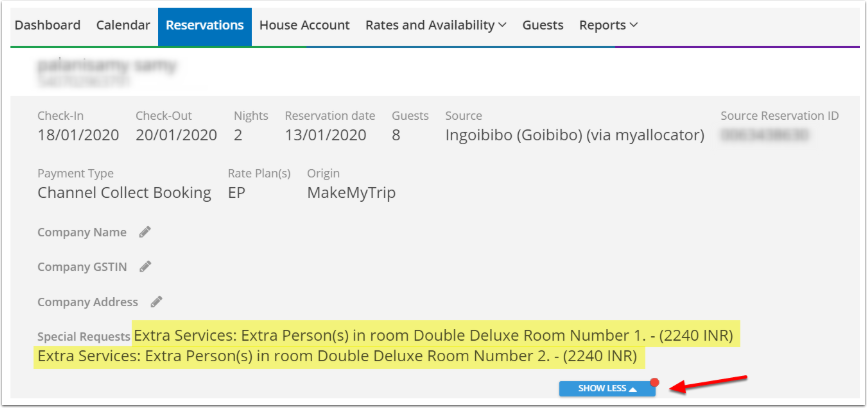Click the blurred Source Reservation ID value
Image resolution: width=867 pixels, height=408 pixels.
[x=764, y=135]
